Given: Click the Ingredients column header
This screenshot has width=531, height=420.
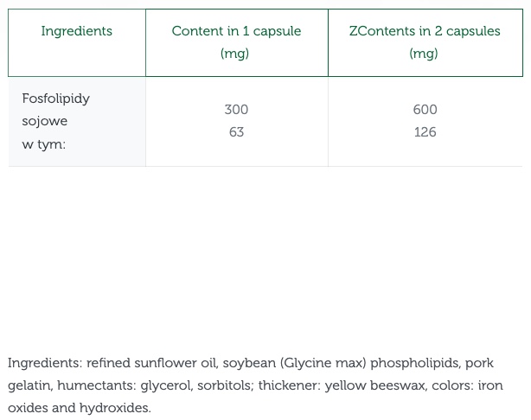Looking at the screenshot, I should click(76, 31).
